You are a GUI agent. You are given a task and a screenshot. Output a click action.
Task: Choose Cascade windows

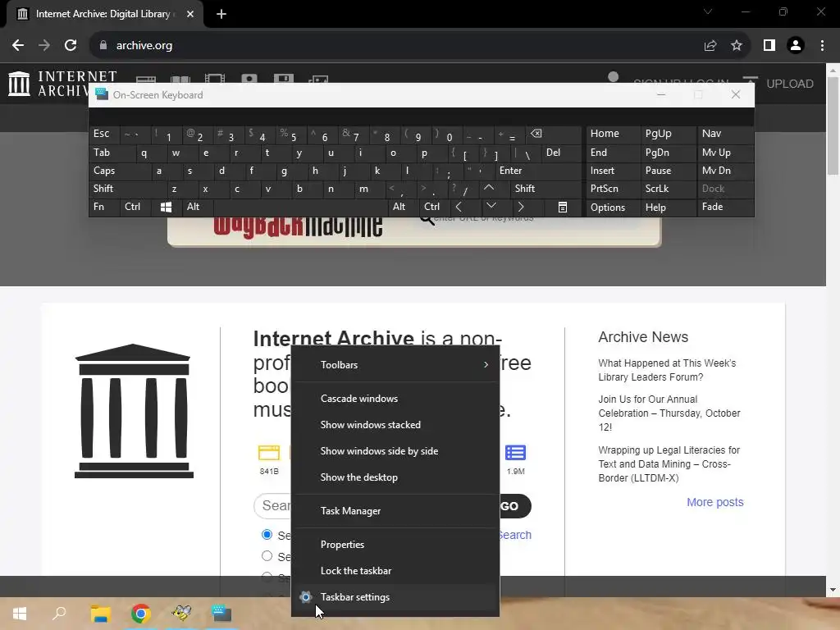[395, 399]
